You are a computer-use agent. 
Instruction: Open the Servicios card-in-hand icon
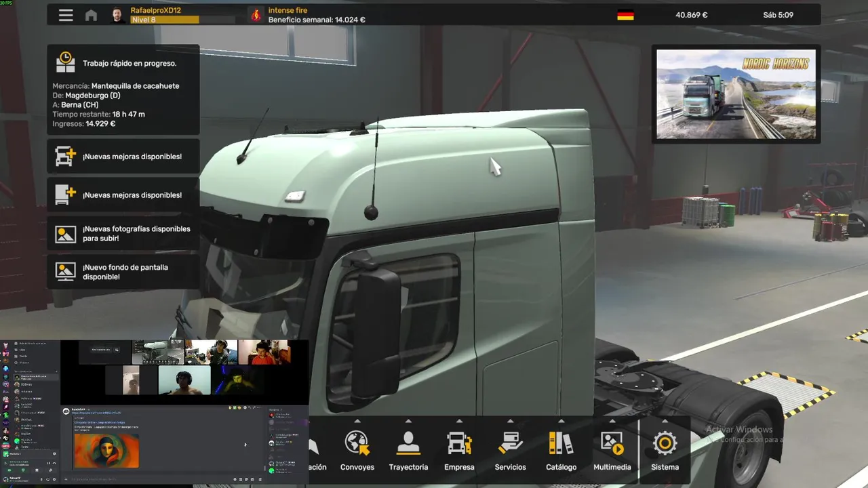(510, 443)
